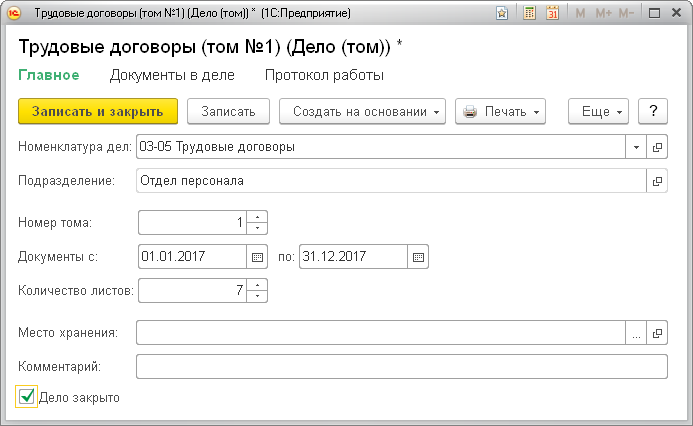Add window to favorites star icon
693x426 pixels.
click(x=502, y=13)
